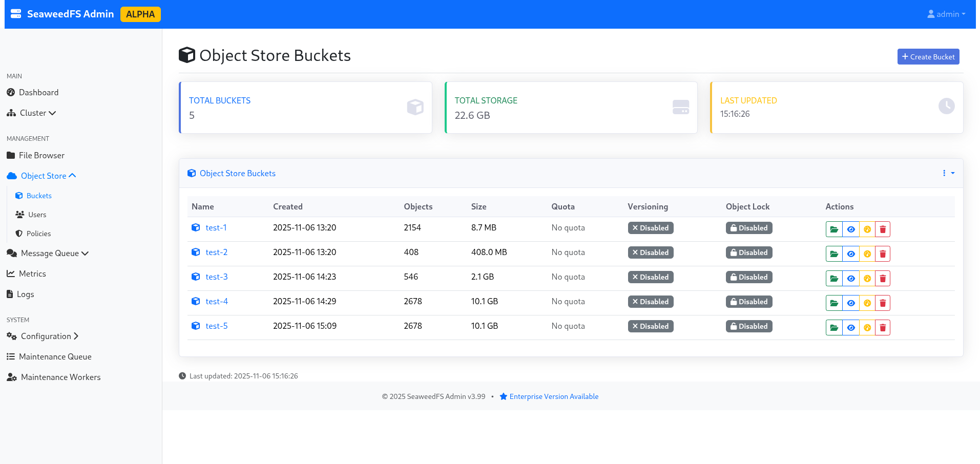Click trash icon for bucket test-2
This screenshot has height=464, width=980.
[x=883, y=254]
